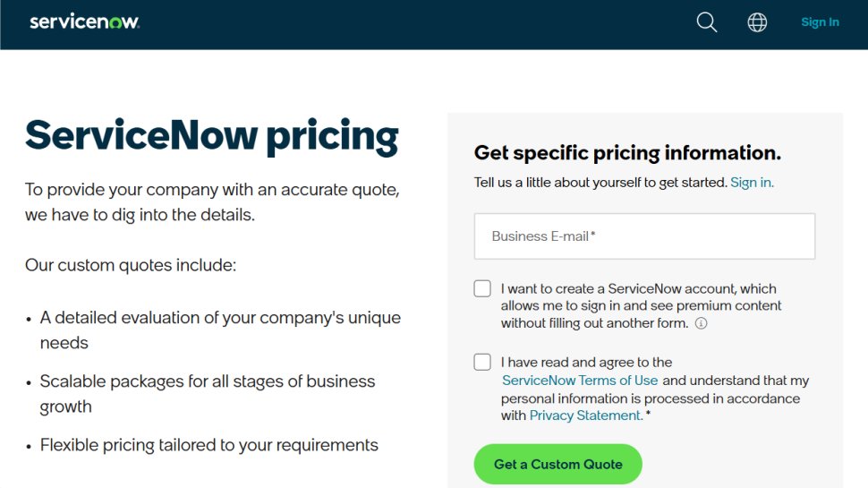Check the create ServiceNow account checkbox
This screenshot has width=868, height=488.
coord(482,288)
